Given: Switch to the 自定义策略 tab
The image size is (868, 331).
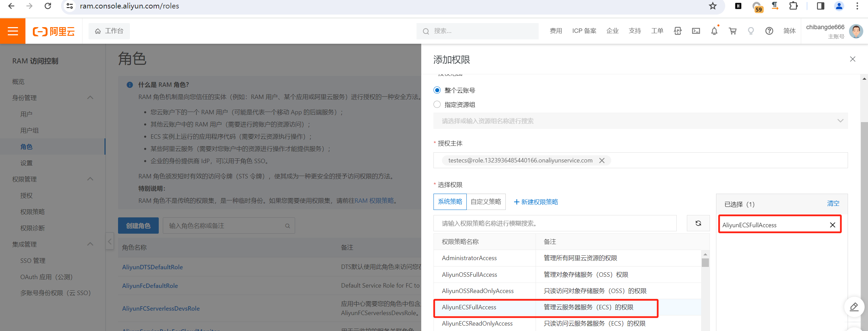Looking at the screenshot, I should pos(486,202).
